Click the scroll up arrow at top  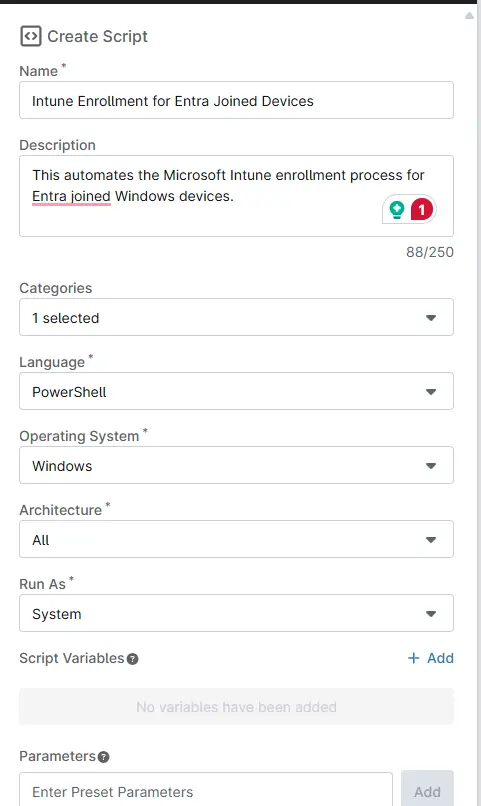[469, 15]
